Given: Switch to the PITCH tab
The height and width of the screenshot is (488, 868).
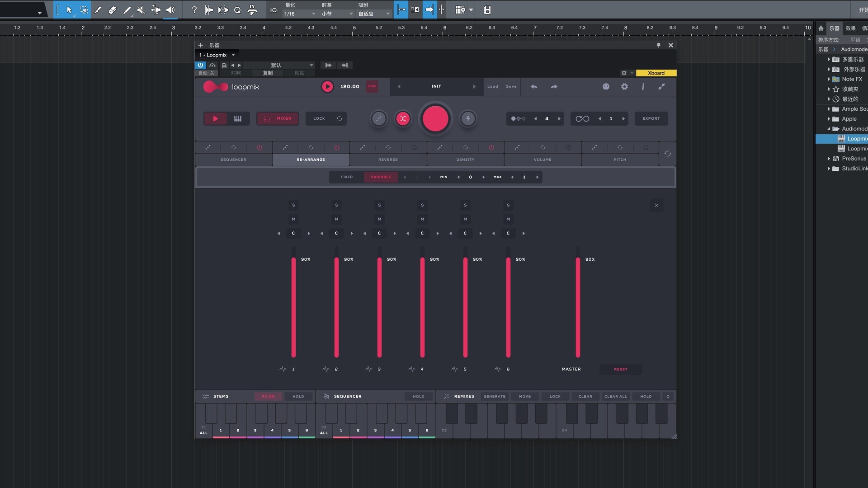Looking at the screenshot, I should point(620,160).
